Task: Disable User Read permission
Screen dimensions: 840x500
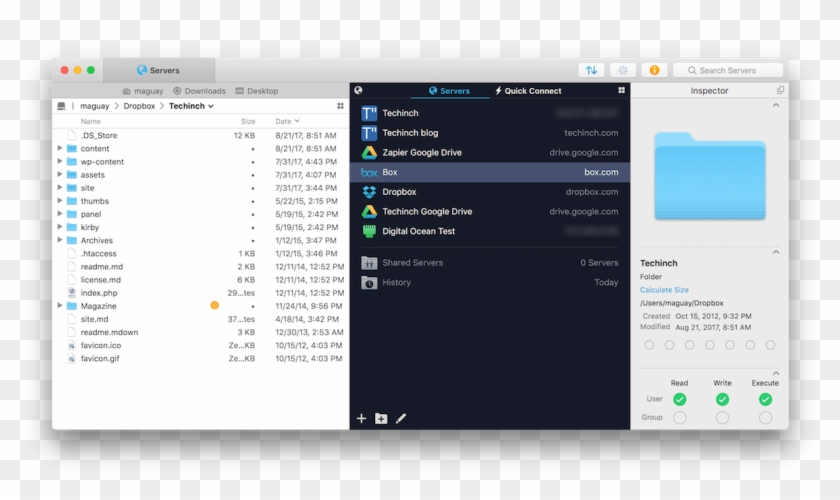Action: click(x=679, y=399)
